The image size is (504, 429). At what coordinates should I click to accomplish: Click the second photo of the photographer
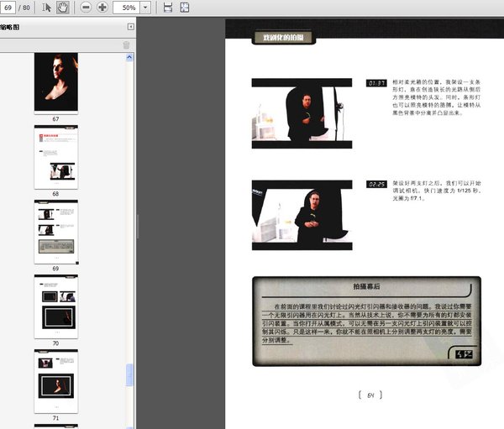[x=302, y=215]
